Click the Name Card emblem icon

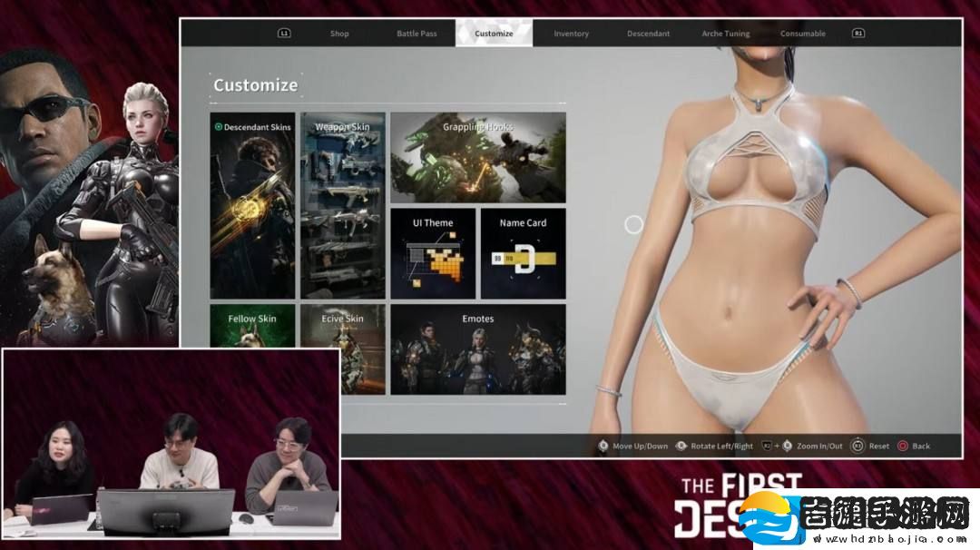[x=524, y=259]
